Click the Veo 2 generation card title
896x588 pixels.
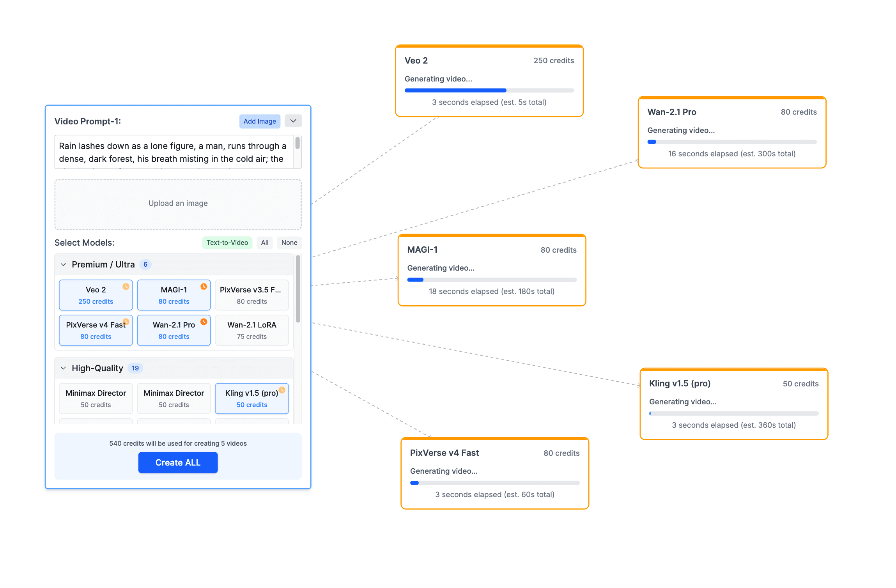(x=416, y=60)
